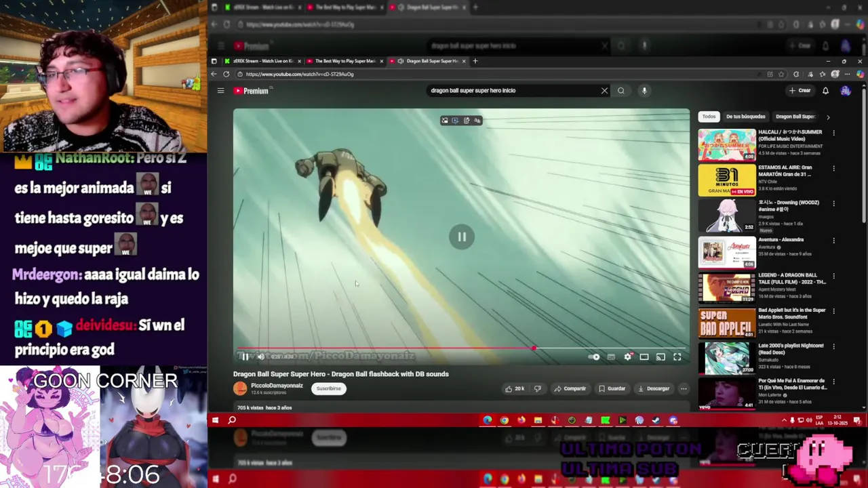Select De tus búsquedas chip
This screenshot has height=488, width=868.
pyautogui.click(x=745, y=117)
